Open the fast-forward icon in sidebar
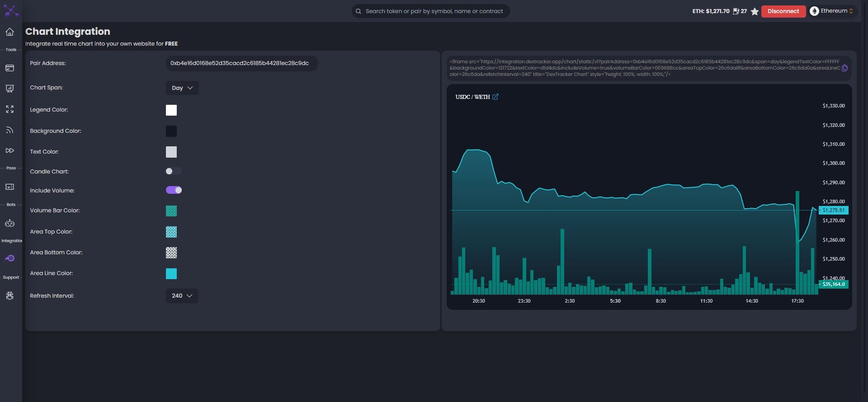The image size is (868, 402). click(9, 150)
